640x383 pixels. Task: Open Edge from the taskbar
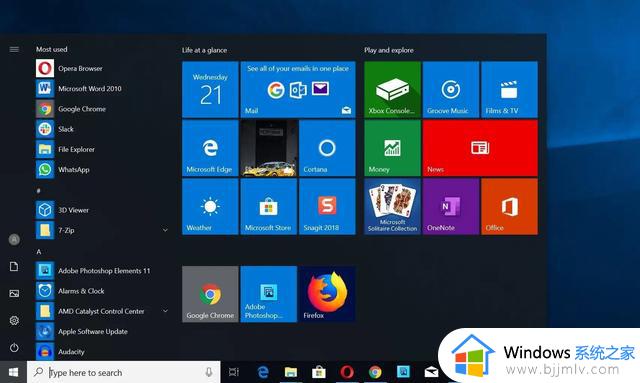(x=263, y=372)
